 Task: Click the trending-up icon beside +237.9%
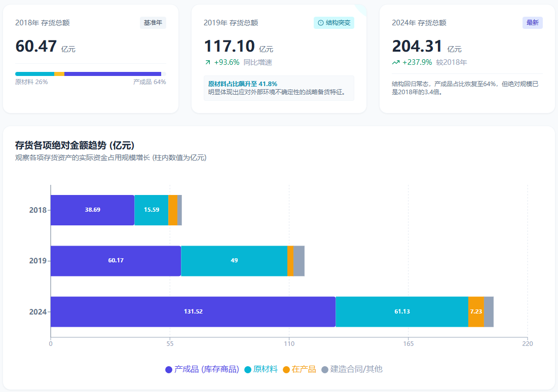(396, 62)
